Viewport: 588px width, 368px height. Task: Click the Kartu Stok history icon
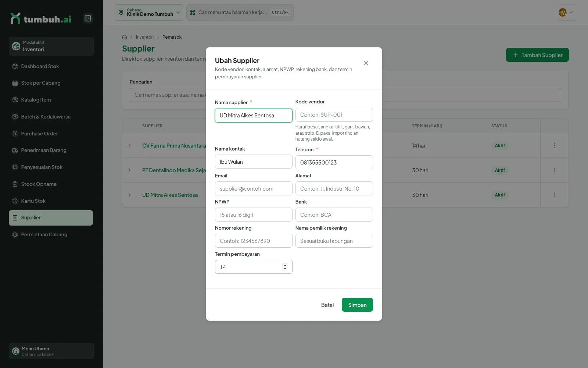point(15,201)
